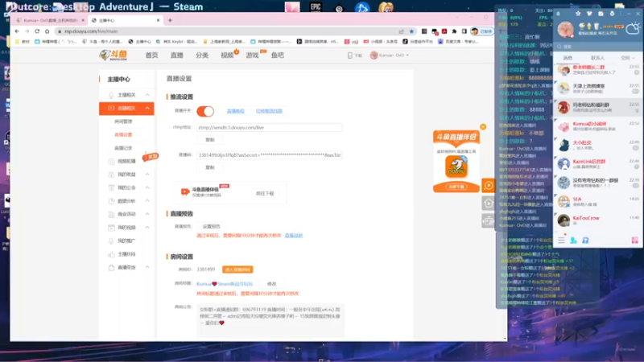The image size is (644, 362).
Task: Click the room announcement text box
Action: (x=270, y=320)
